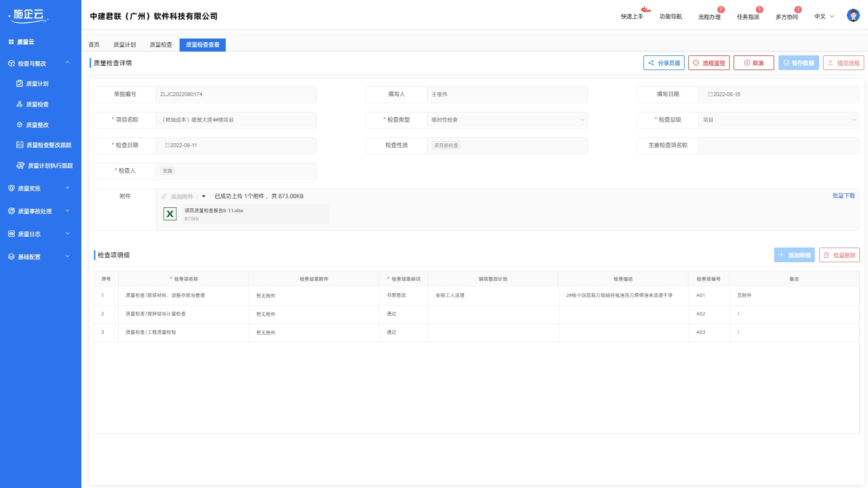Open the Excel attachment file icon
This screenshot has height=488, width=868.
click(x=170, y=214)
